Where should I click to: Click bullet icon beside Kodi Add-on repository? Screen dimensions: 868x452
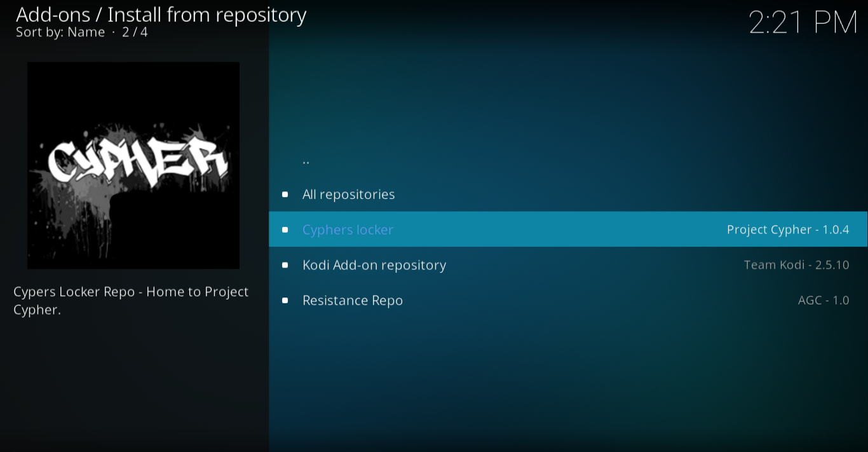click(x=285, y=265)
